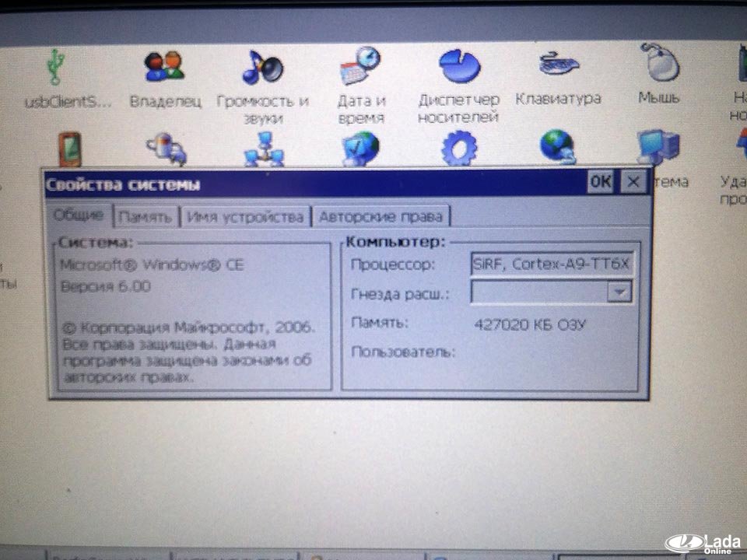Expand the Гнезда расш. dropdown arrow
The height and width of the screenshot is (560, 747).
tap(619, 292)
